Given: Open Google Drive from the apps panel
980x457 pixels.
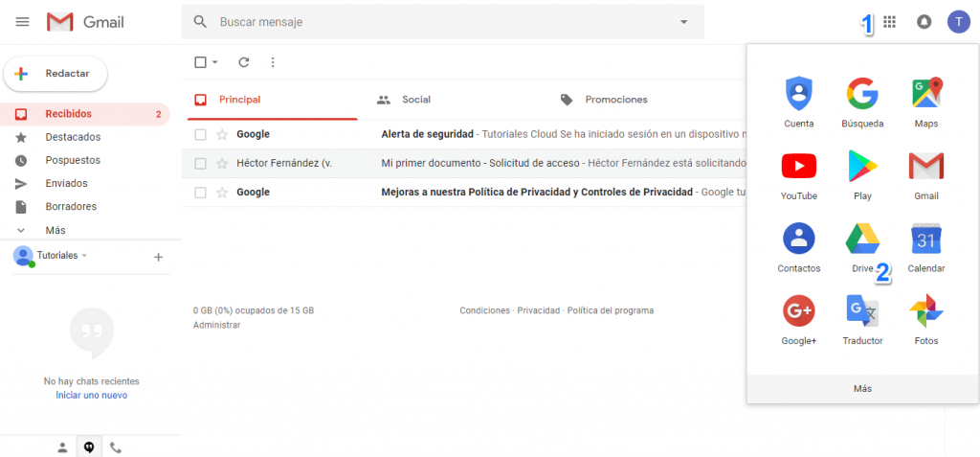Looking at the screenshot, I should [x=862, y=240].
